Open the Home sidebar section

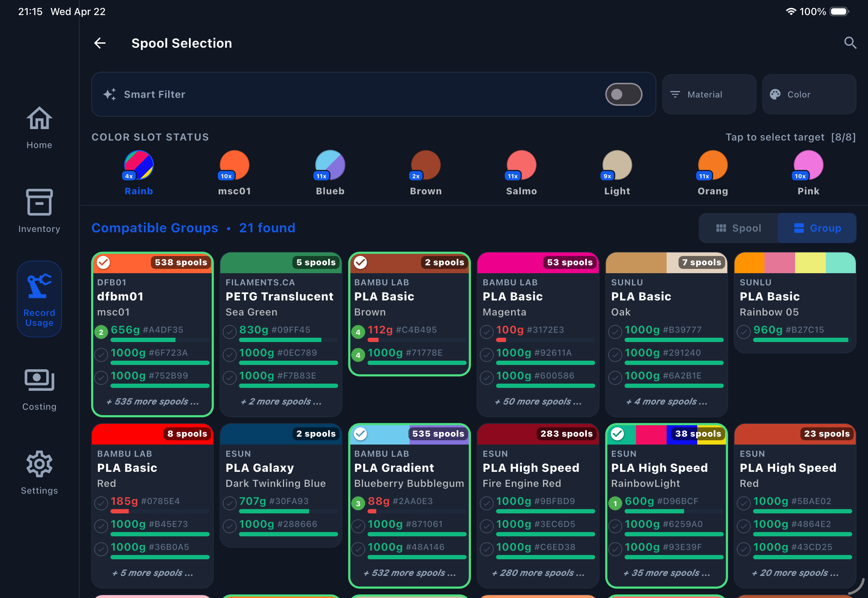coord(39,128)
